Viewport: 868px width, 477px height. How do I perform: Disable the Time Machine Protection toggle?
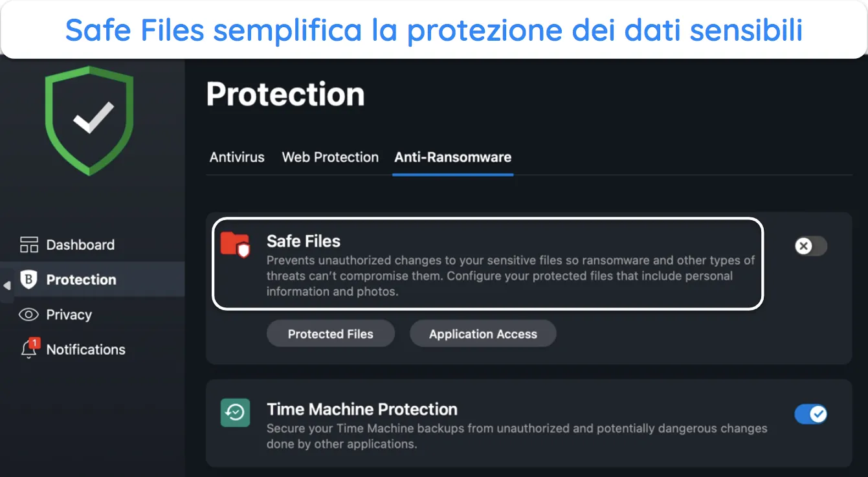pos(811,414)
